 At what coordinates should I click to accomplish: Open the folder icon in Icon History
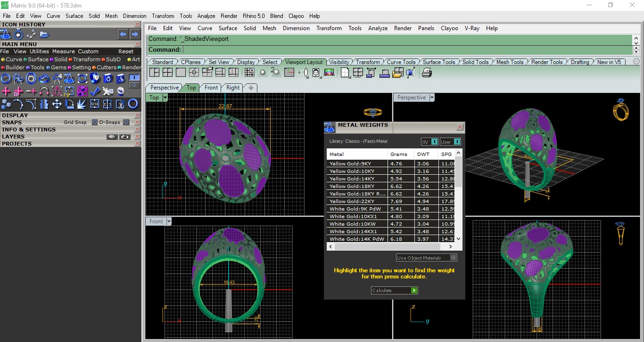pyautogui.click(x=44, y=34)
